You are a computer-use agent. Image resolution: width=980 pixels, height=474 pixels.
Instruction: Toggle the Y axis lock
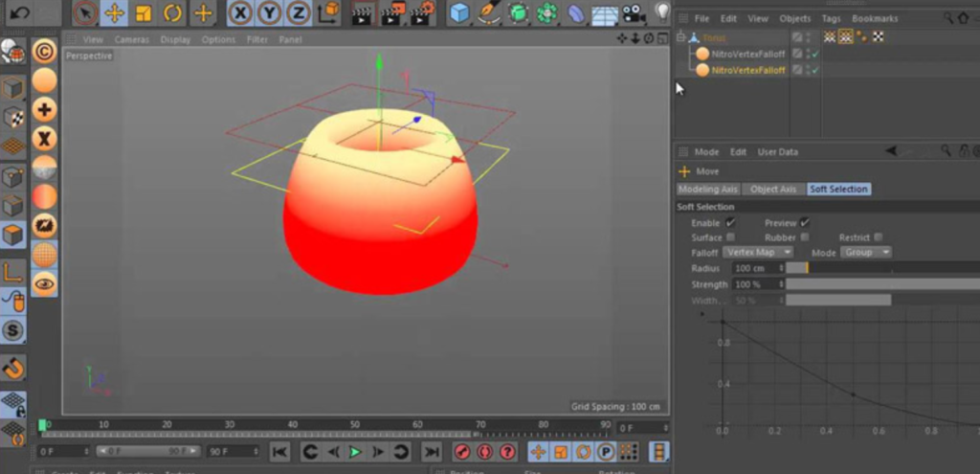click(x=269, y=12)
